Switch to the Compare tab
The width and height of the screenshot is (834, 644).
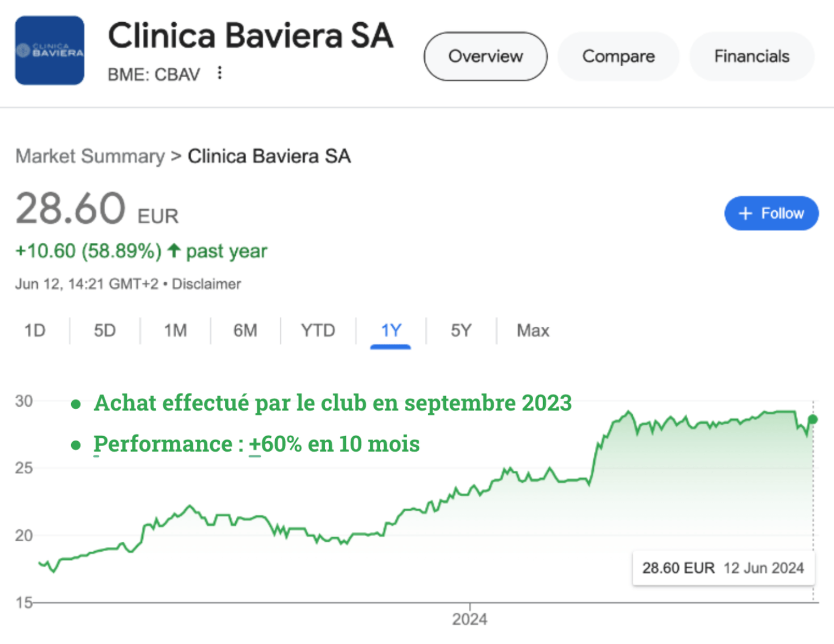click(x=618, y=56)
